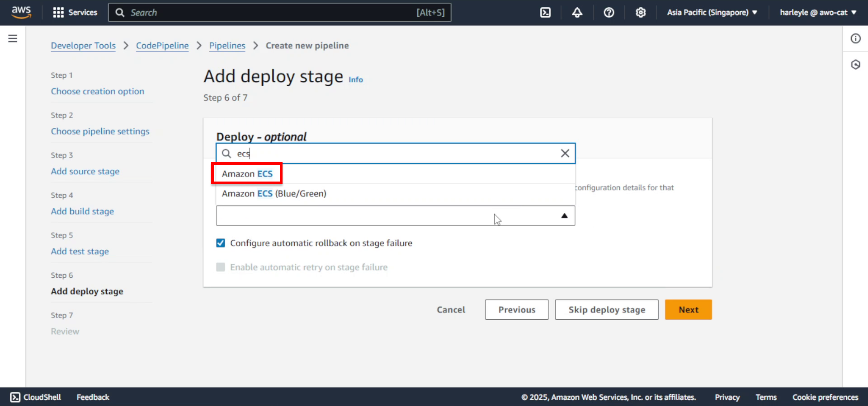The width and height of the screenshot is (868, 406).
Task: Go to Add build stage step
Action: 82,211
